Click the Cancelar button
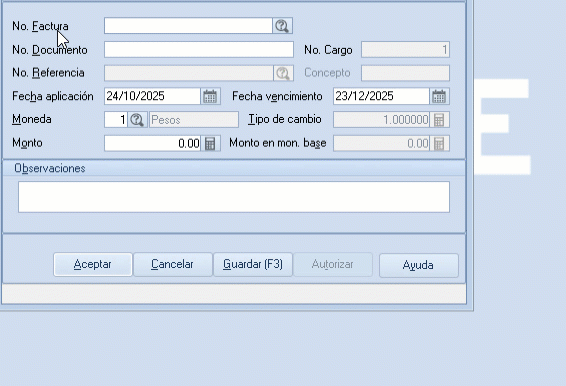This screenshot has width=566, height=386. [x=173, y=265]
